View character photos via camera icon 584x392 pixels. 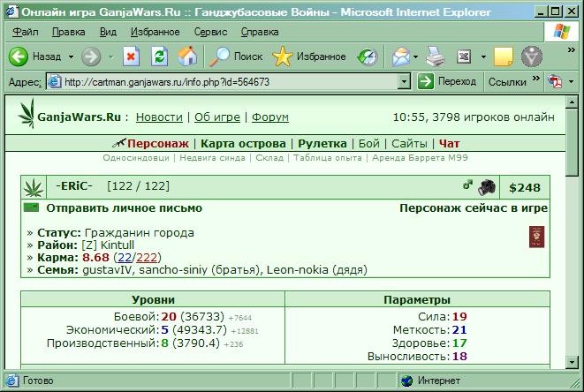(487, 187)
